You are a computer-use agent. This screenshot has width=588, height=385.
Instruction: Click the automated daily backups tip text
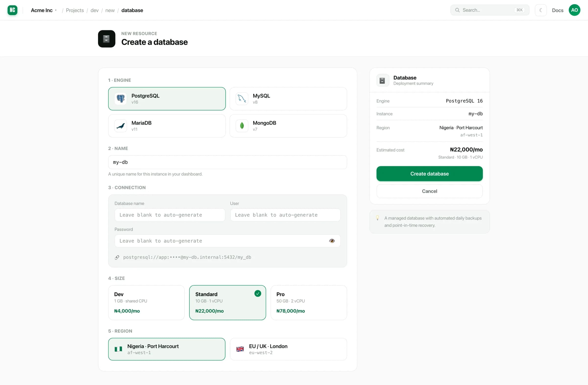[x=433, y=222]
